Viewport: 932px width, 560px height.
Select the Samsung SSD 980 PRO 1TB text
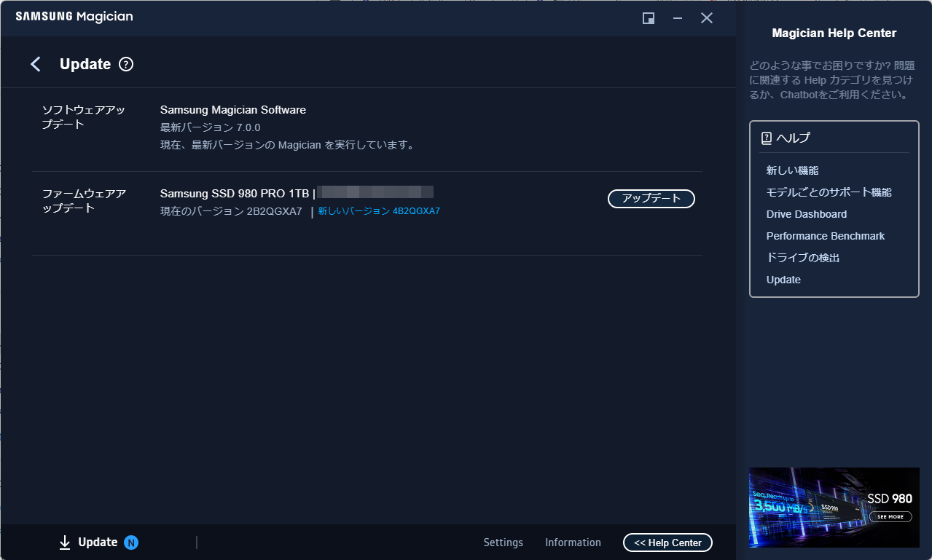tap(235, 193)
